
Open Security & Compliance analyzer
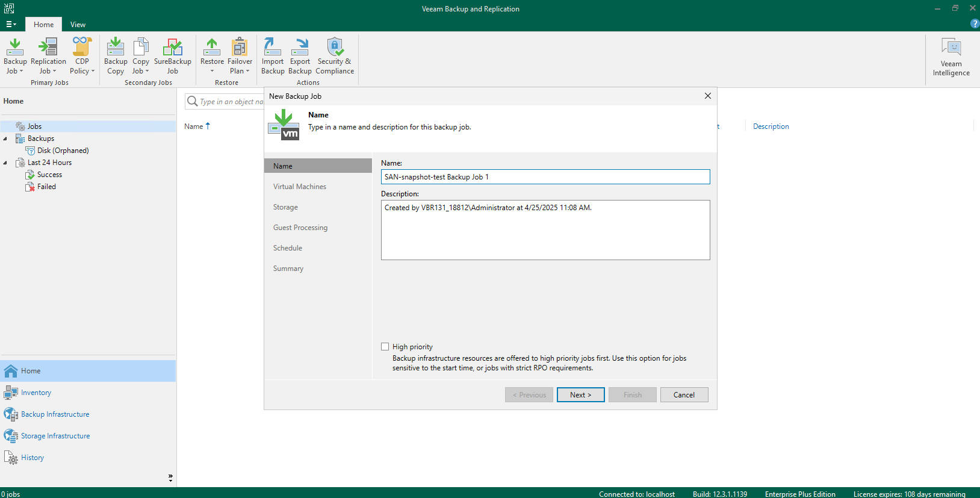coord(335,55)
